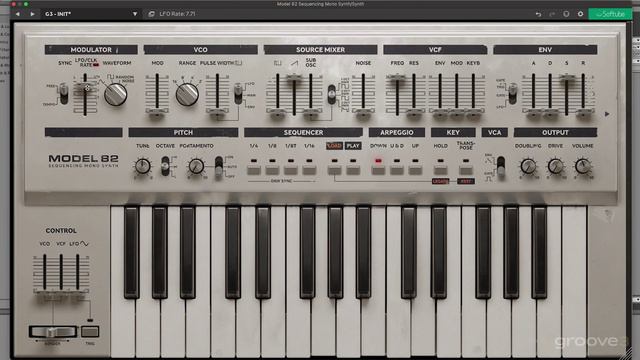
Task: Toggle the key HOLD button
Action: point(440,170)
